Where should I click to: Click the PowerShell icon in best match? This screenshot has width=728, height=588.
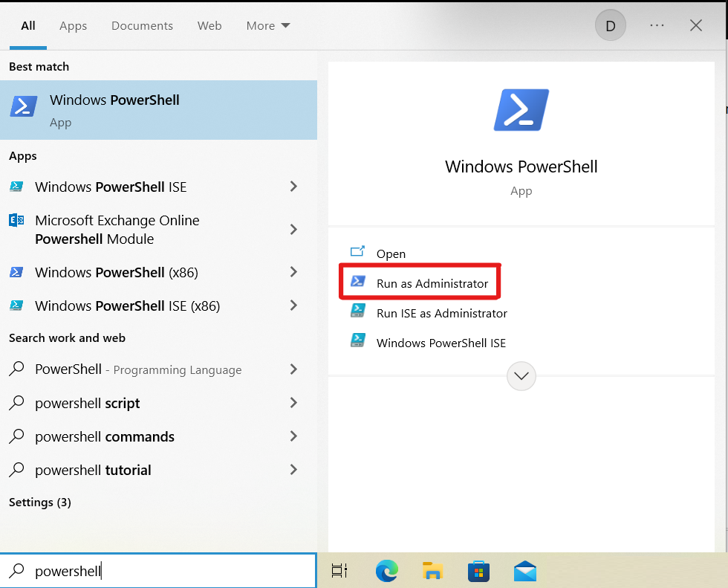(23, 106)
